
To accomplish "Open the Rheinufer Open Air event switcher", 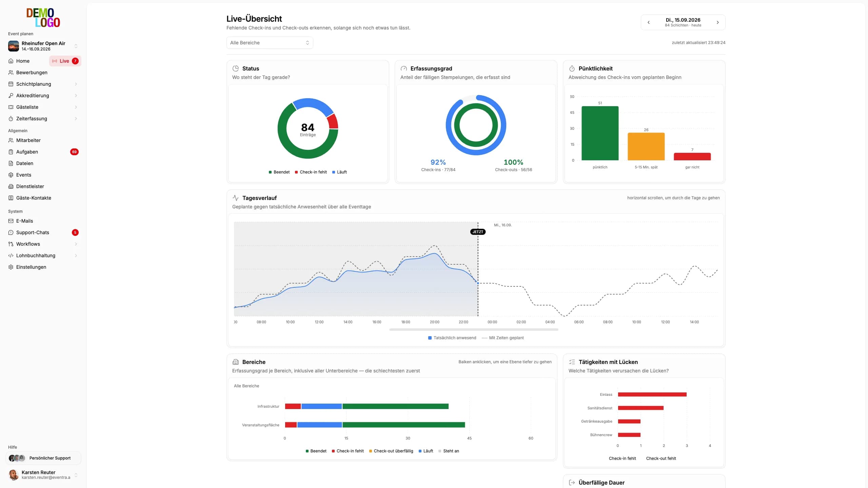I will pos(43,46).
